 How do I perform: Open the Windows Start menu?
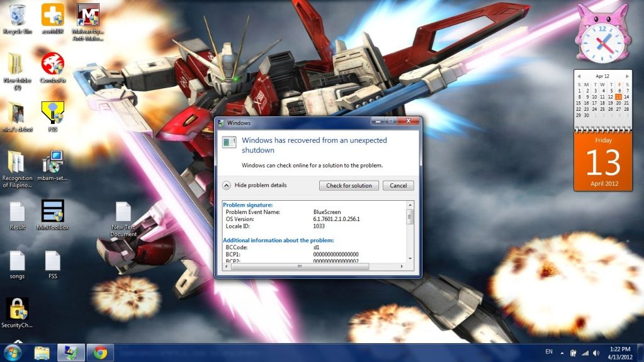[x=13, y=353]
